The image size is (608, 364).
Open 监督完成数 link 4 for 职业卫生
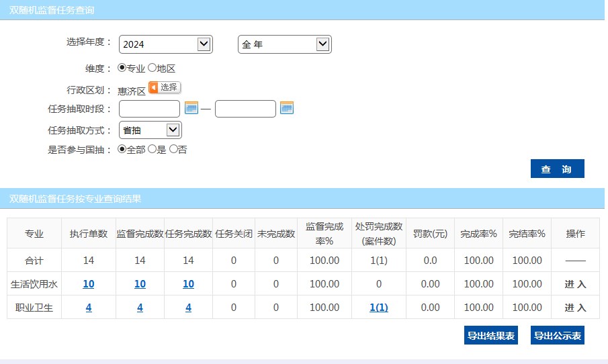(x=140, y=308)
